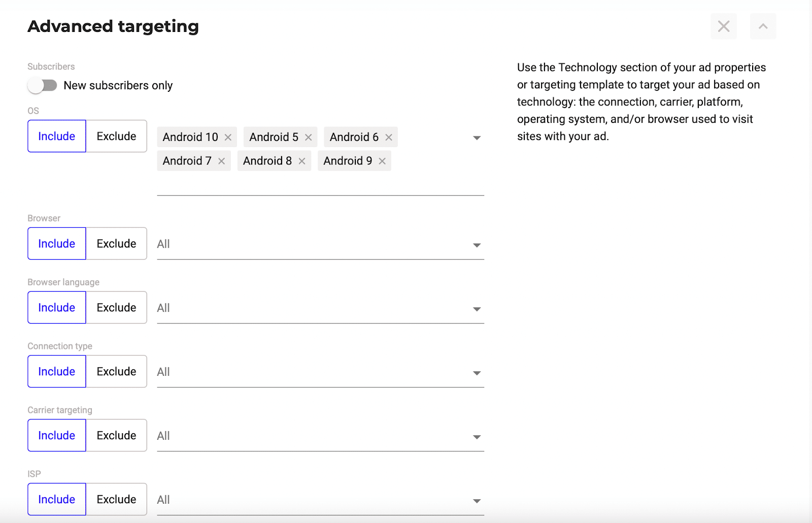Open the ISP dropdown arrow
This screenshot has width=812, height=523.
click(x=477, y=501)
